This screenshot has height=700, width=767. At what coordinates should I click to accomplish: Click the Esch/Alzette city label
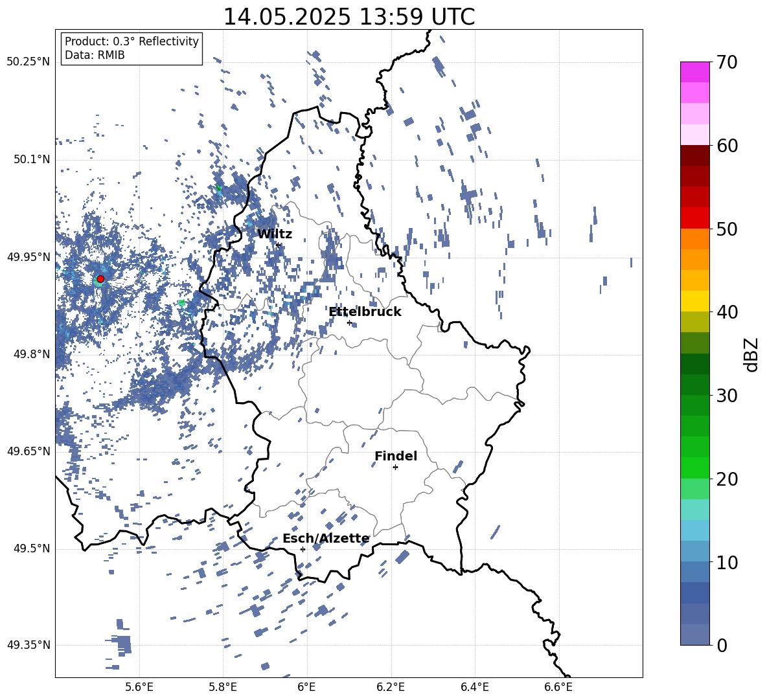pos(326,538)
